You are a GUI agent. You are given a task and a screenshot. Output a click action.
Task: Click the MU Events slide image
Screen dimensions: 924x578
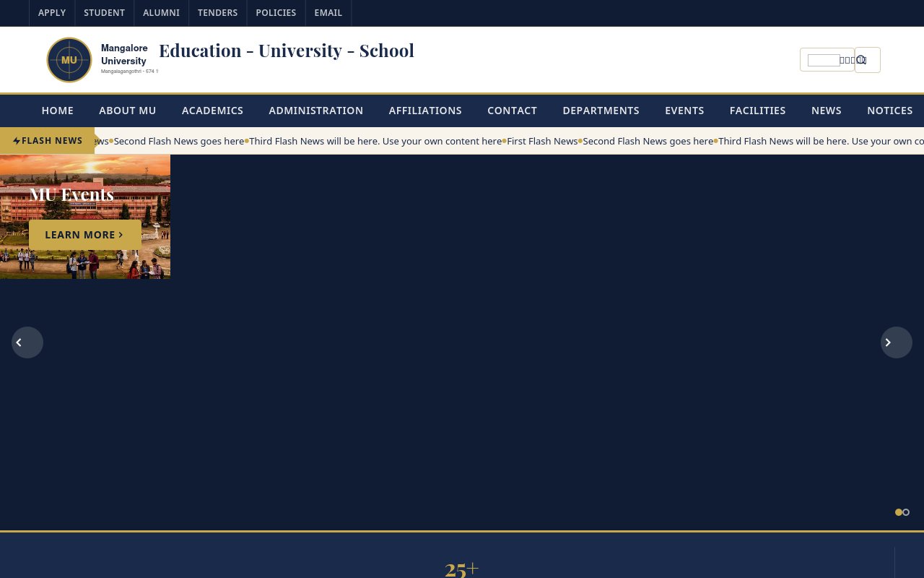pyautogui.click(x=85, y=217)
